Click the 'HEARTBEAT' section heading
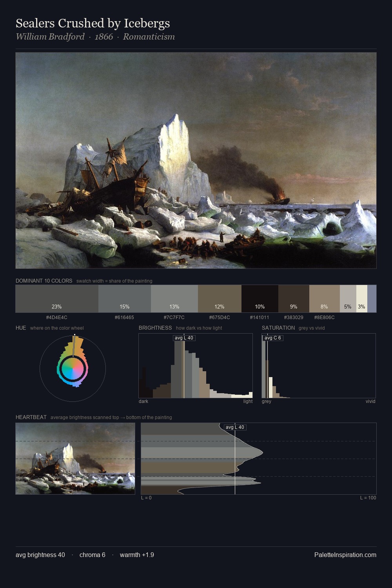The image size is (392, 588). tap(31, 417)
